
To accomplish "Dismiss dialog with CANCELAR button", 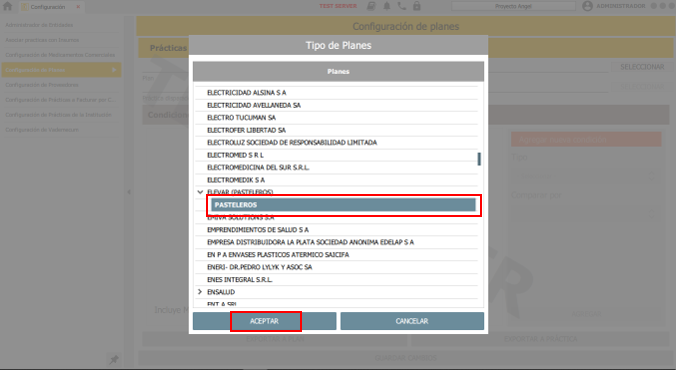I will click(x=412, y=321).
